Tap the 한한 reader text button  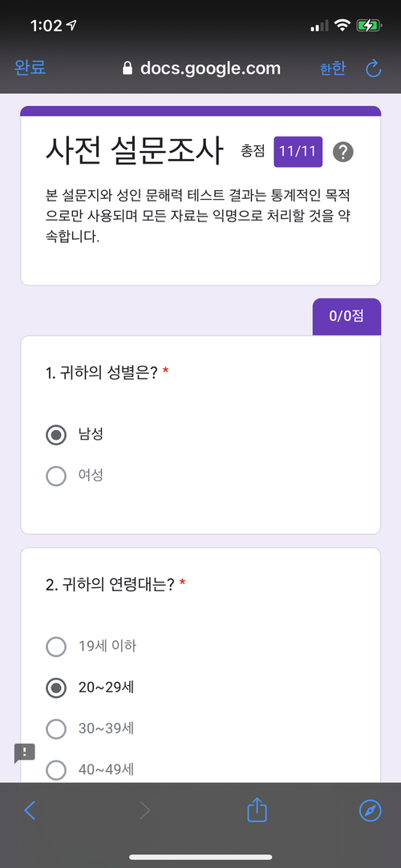pos(332,69)
